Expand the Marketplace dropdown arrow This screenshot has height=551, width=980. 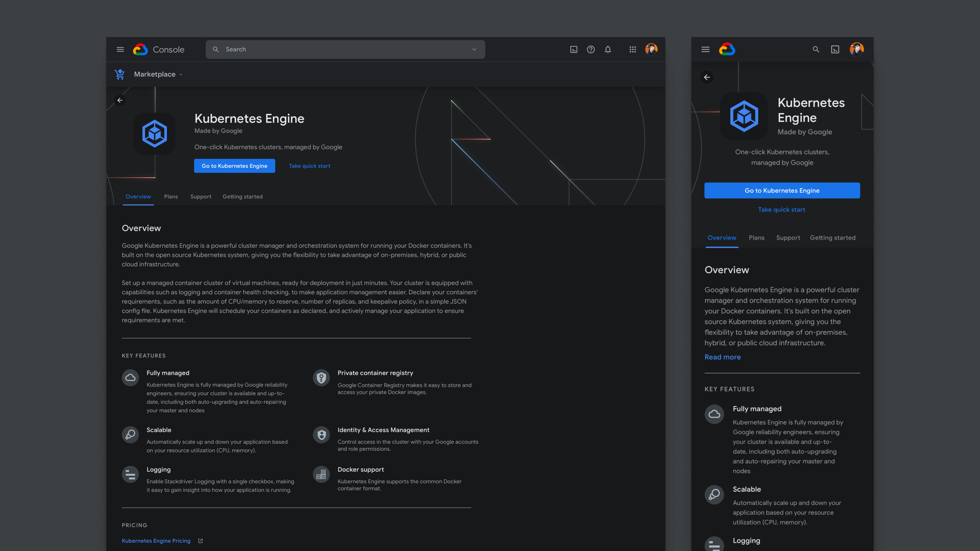(x=181, y=75)
